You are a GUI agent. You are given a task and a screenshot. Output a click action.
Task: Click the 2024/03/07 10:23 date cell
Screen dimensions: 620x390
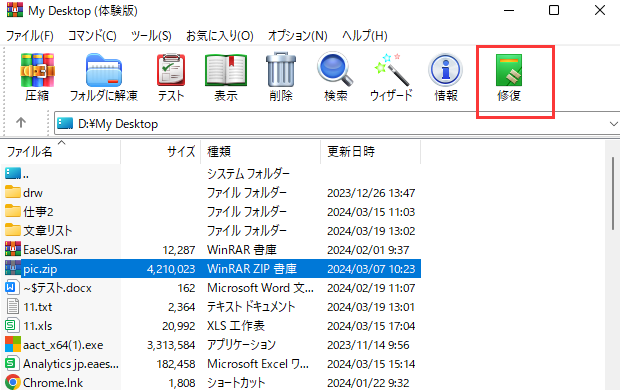click(371, 269)
